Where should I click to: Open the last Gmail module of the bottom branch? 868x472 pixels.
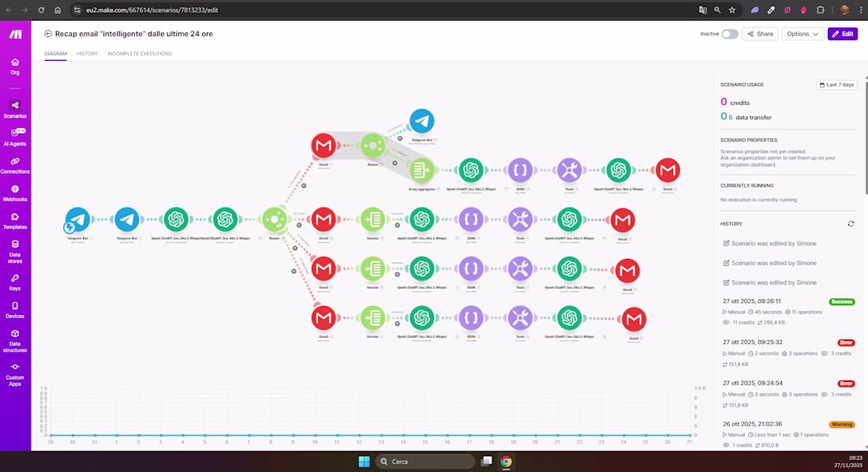coord(634,319)
